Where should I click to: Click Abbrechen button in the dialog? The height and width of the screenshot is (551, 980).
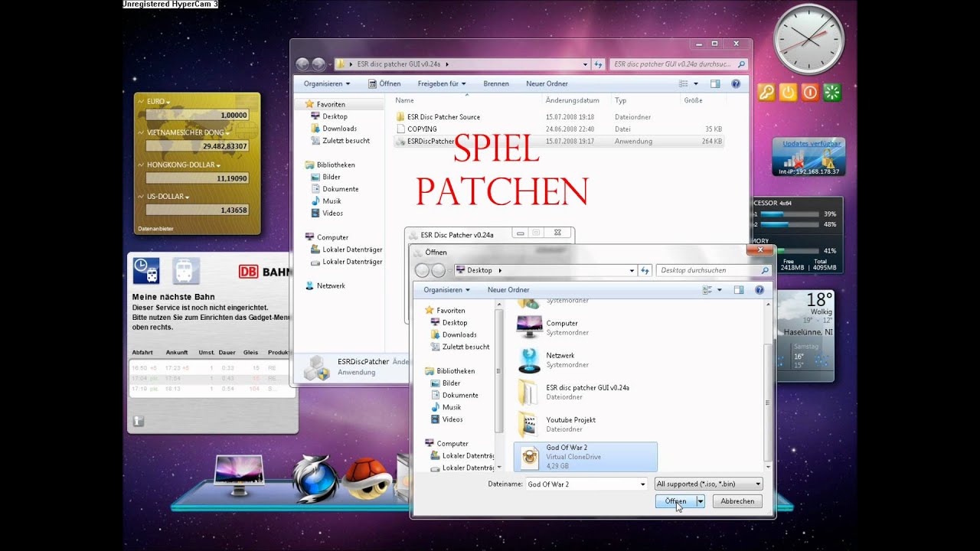[737, 501]
